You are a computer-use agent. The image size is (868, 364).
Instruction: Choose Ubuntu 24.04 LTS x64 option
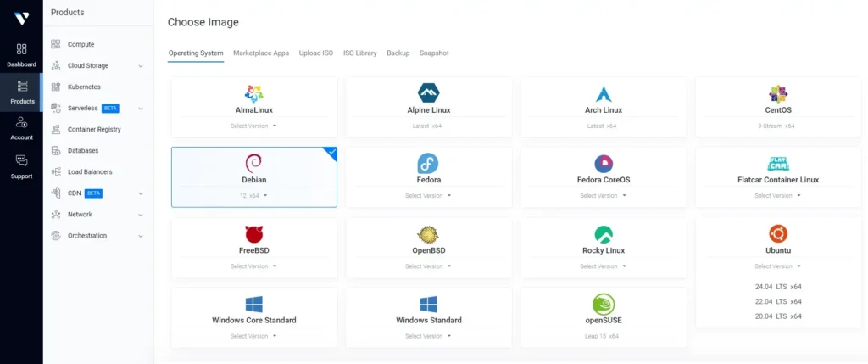778,287
